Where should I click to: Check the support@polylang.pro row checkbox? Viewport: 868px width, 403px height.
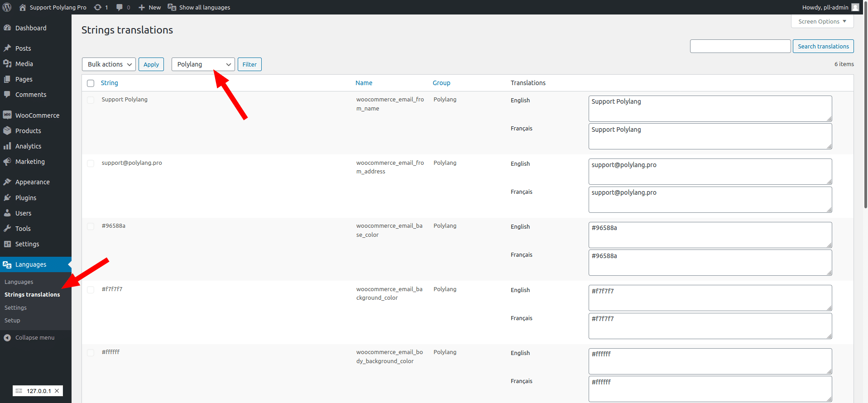[91, 163]
